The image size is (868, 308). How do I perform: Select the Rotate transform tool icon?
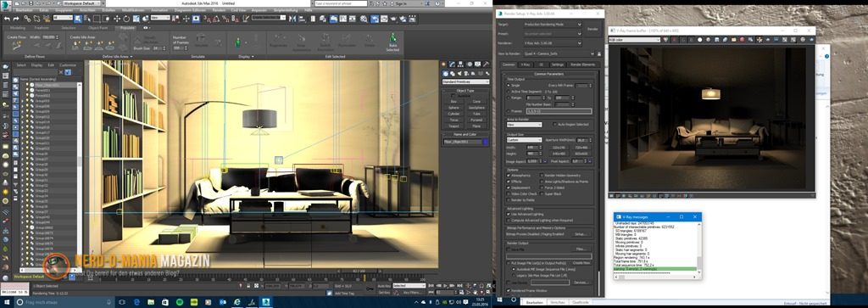click(x=126, y=19)
